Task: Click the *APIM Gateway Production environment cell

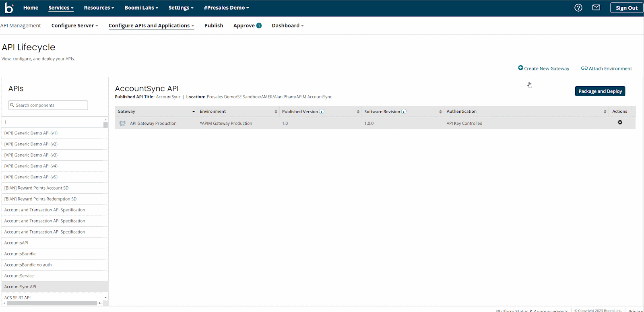Action: tap(226, 123)
